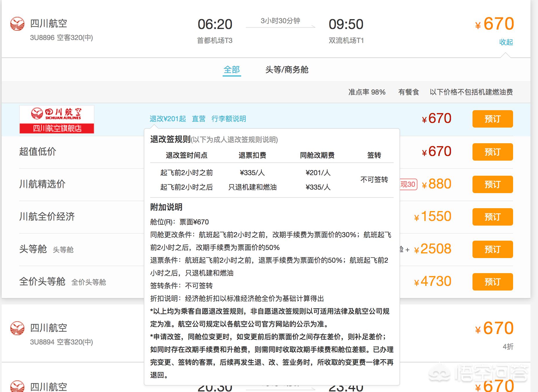Open the 行李额说明 baggage details
538x392 pixels.
point(228,119)
